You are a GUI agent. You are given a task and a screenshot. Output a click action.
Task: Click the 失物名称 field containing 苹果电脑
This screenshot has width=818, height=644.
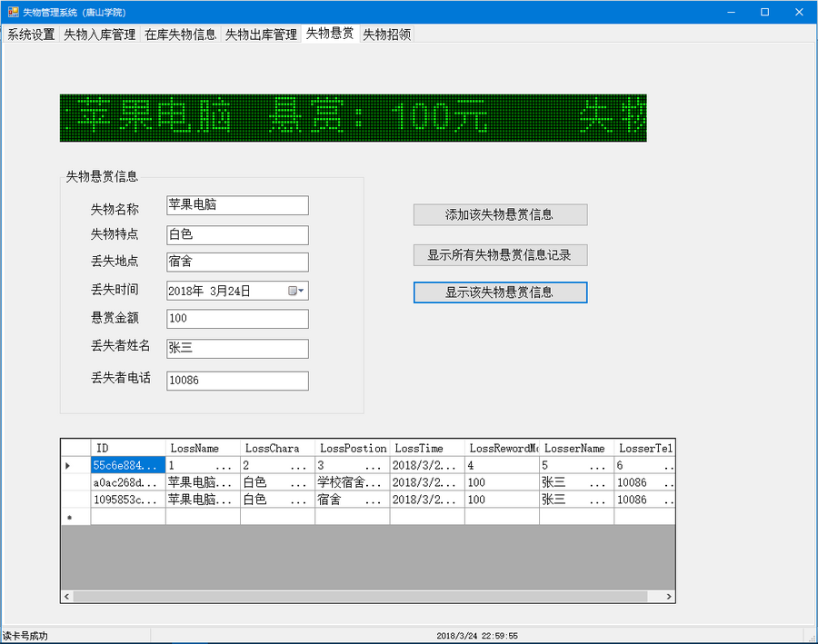click(236, 205)
